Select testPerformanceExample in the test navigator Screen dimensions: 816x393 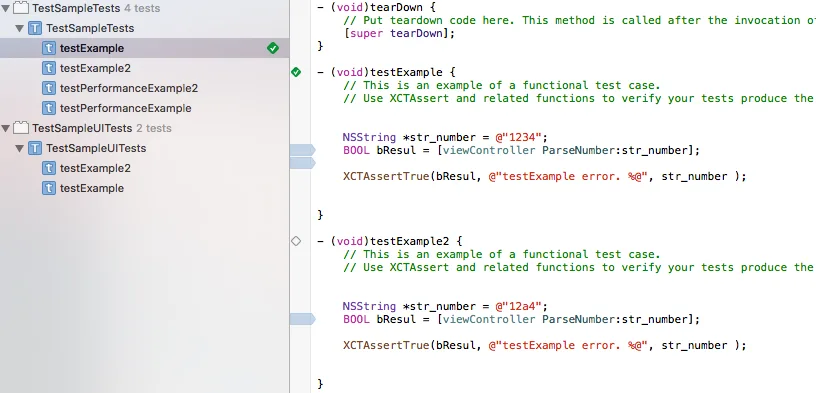[x=145, y=108]
